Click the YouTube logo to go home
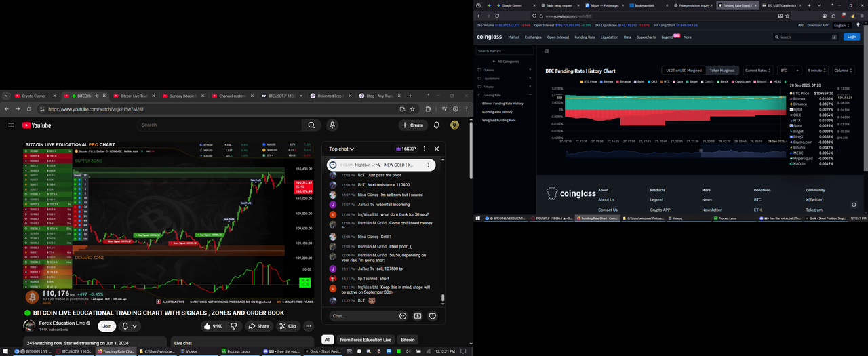This screenshot has width=868, height=356. 37,125
